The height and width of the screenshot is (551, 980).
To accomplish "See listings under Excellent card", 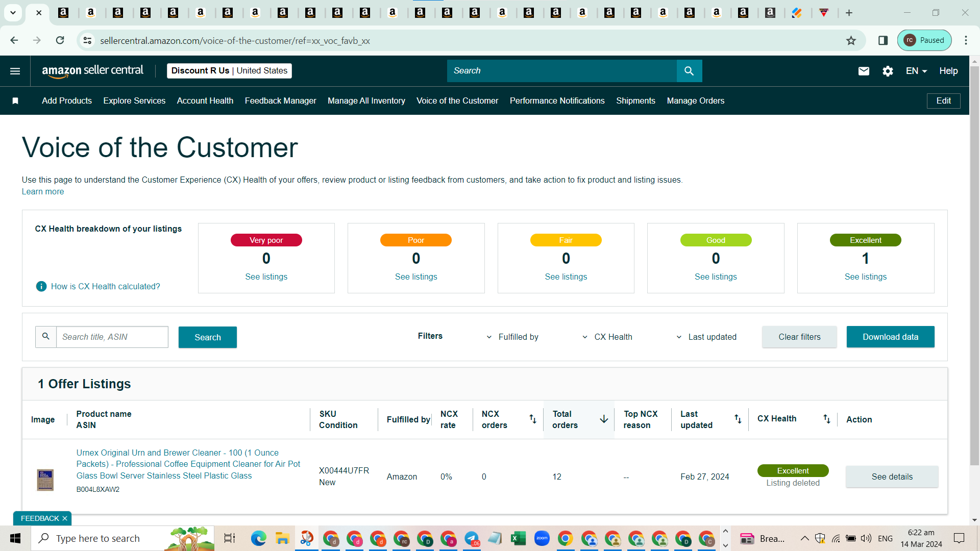I will tap(866, 277).
